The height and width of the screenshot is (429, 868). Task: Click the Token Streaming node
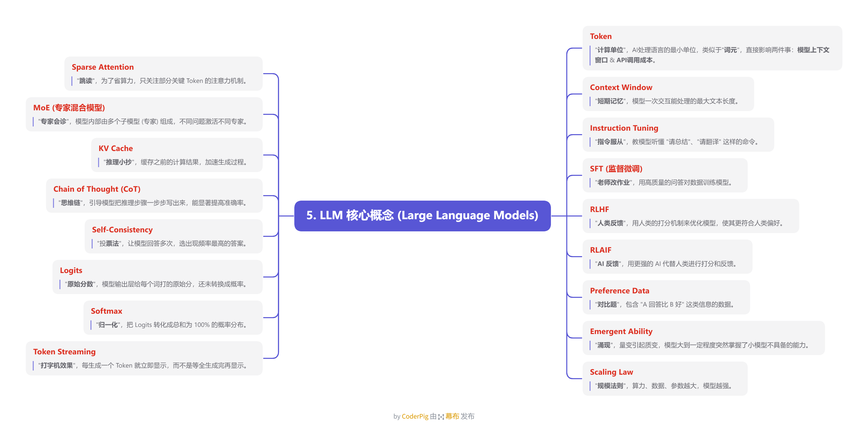pyautogui.click(x=64, y=352)
